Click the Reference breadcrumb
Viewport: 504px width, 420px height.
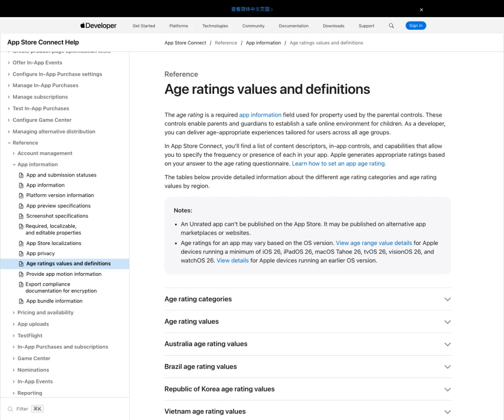[226, 43]
